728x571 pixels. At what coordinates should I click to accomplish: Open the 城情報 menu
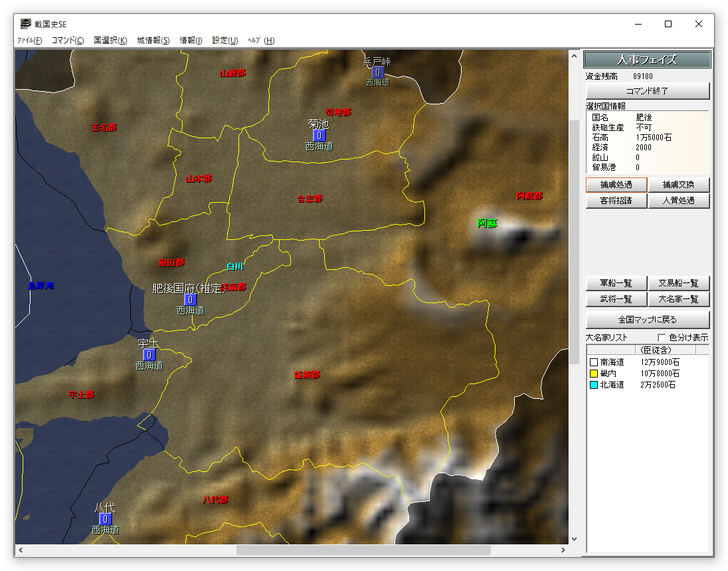click(x=153, y=41)
